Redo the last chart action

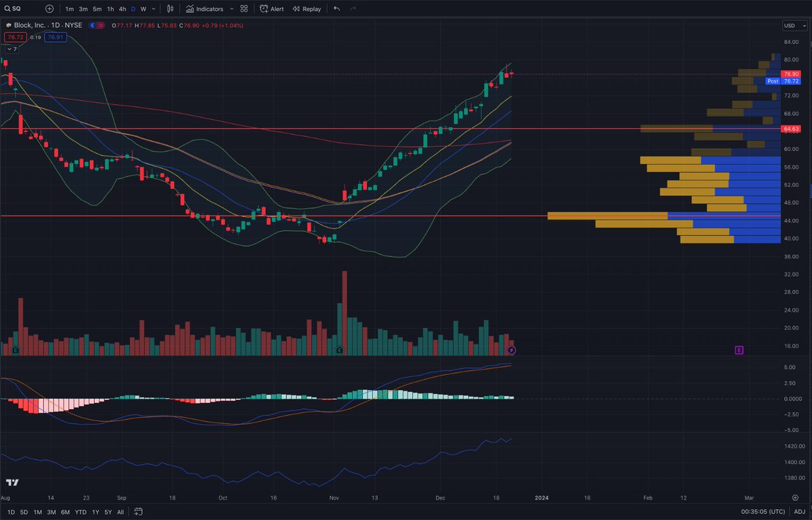tap(352, 9)
